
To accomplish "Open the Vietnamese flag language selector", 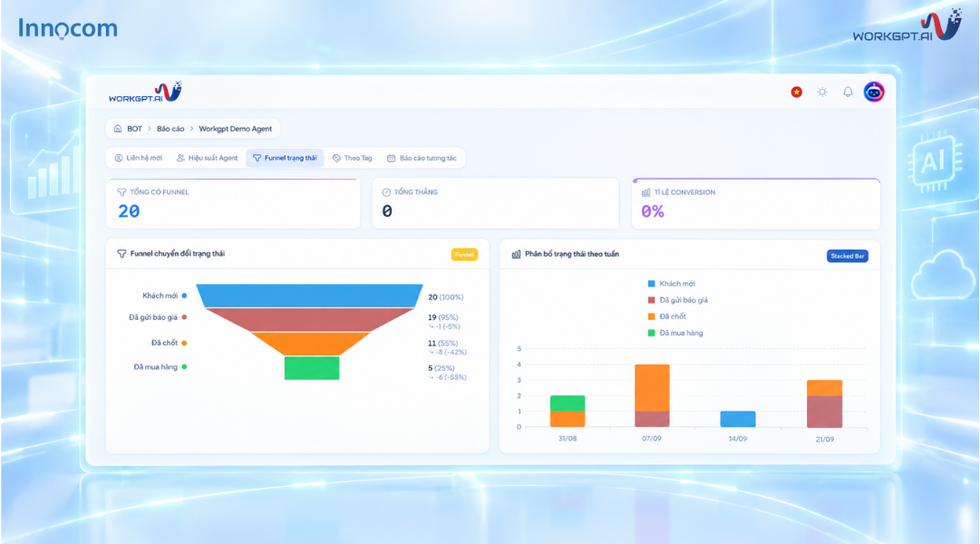I will coord(796,92).
